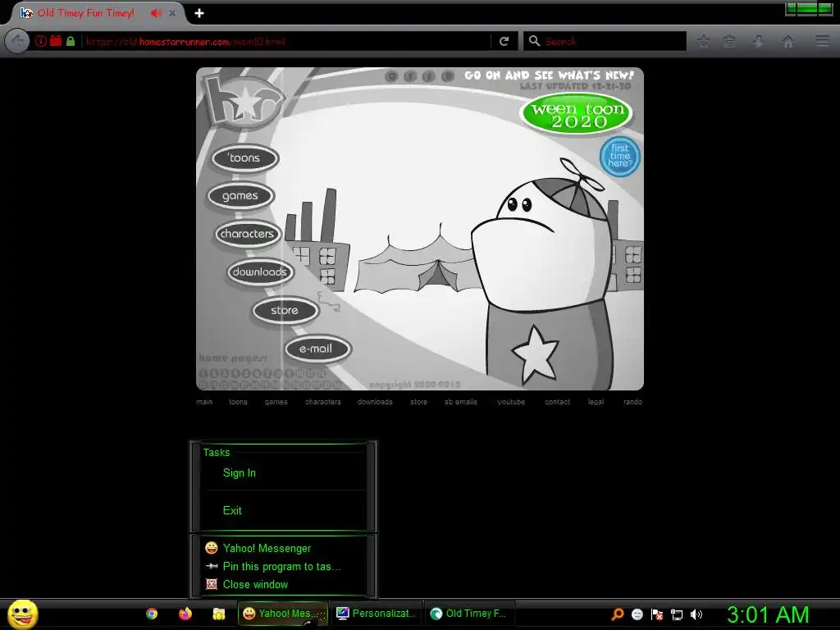Open the store oval button
Viewport: 840px width, 630px height.
[285, 311]
